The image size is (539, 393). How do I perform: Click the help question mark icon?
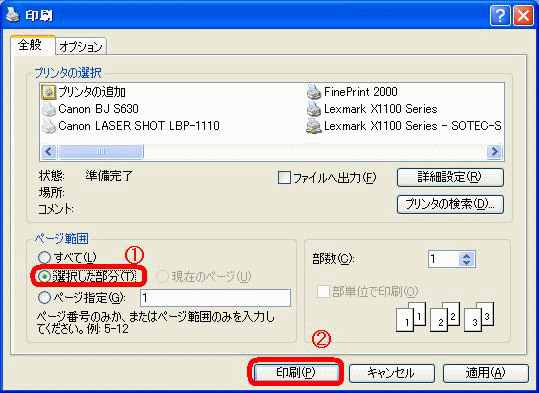coord(500,16)
